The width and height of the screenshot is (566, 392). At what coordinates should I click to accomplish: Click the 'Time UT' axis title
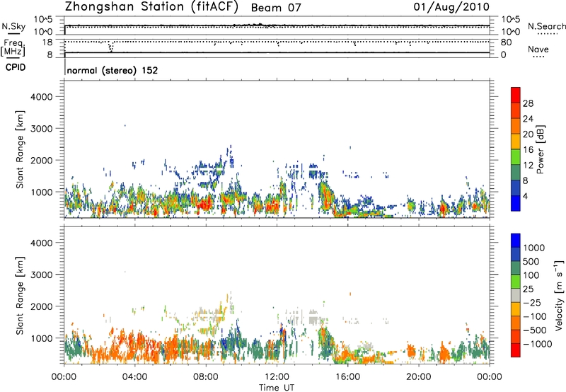click(x=277, y=388)
